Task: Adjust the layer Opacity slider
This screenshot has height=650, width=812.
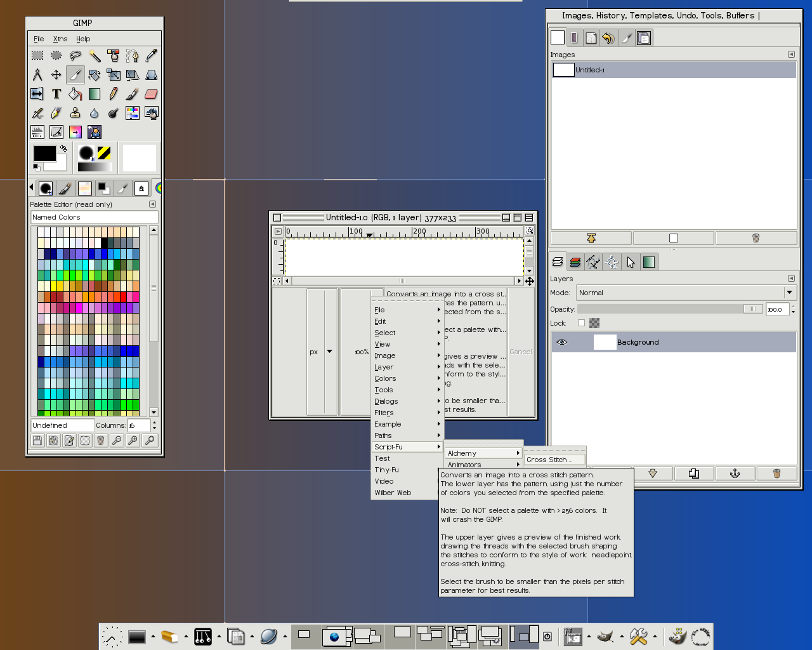Action: tap(670, 309)
